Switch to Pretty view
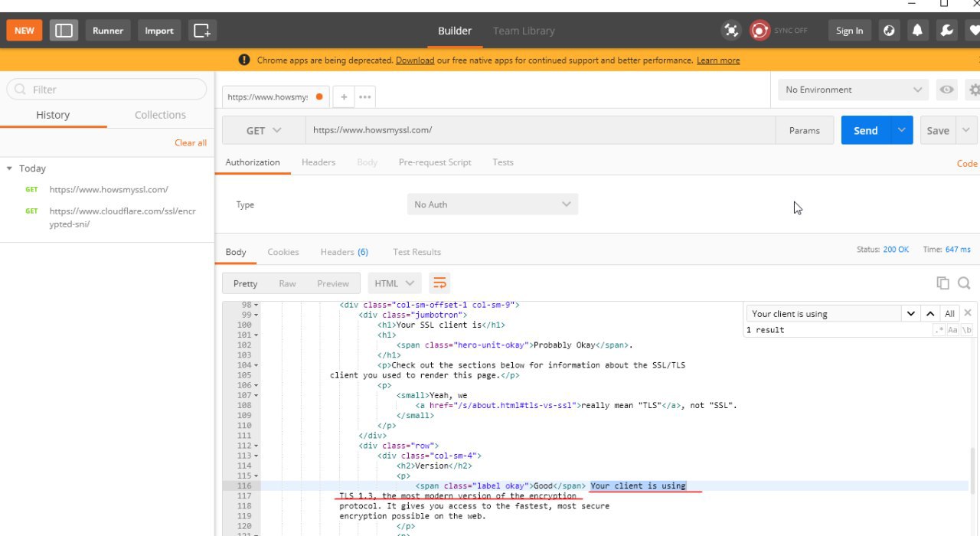The height and width of the screenshot is (536, 980). (245, 283)
